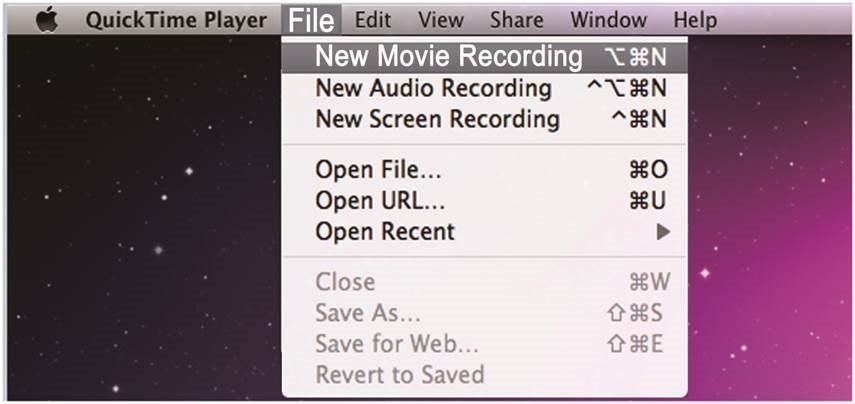
Task: Choose the Open URL… option
Action: click(380, 201)
